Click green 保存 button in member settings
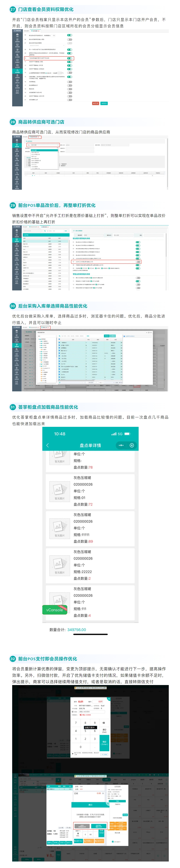The width and height of the screenshot is (180, 868). tap(104, 103)
